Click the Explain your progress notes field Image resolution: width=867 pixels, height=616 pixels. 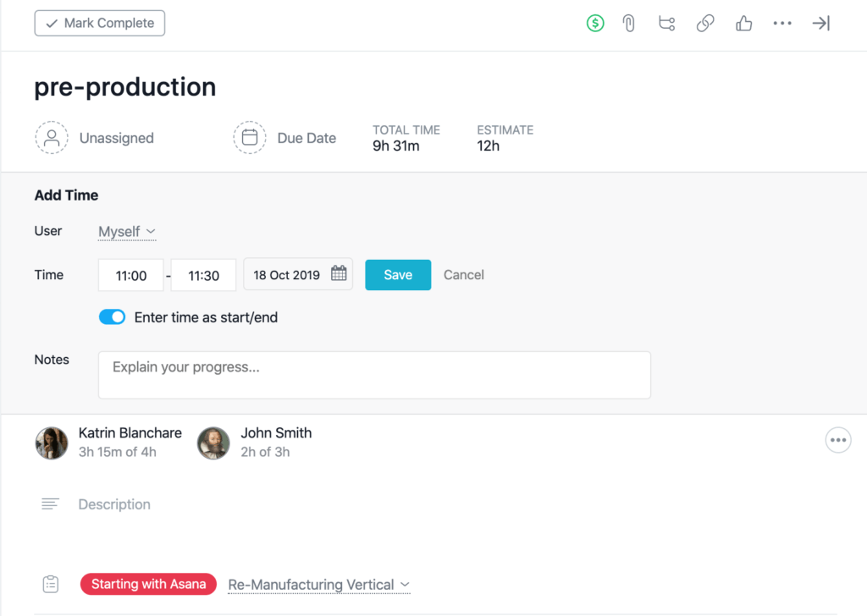tap(375, 374)
